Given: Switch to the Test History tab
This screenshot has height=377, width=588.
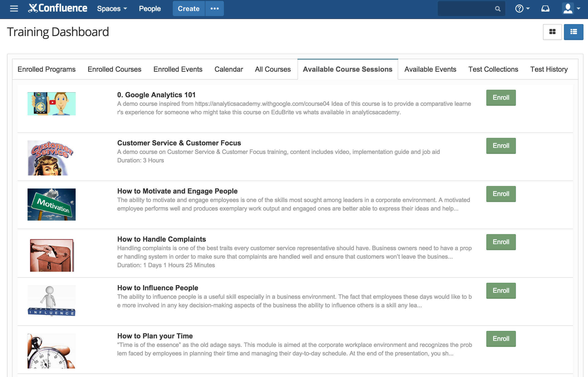Looking at the screenshot, I should 549,69.
